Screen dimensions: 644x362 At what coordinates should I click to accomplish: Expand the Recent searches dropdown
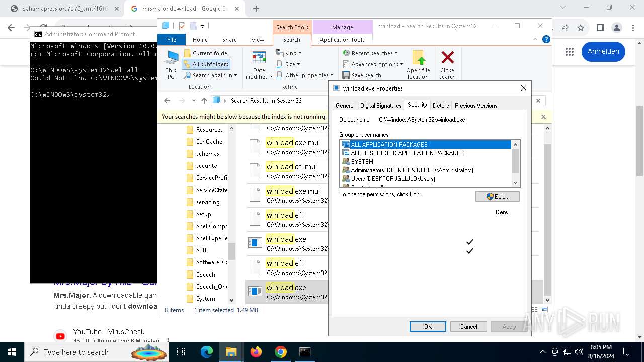coord(370,53)
